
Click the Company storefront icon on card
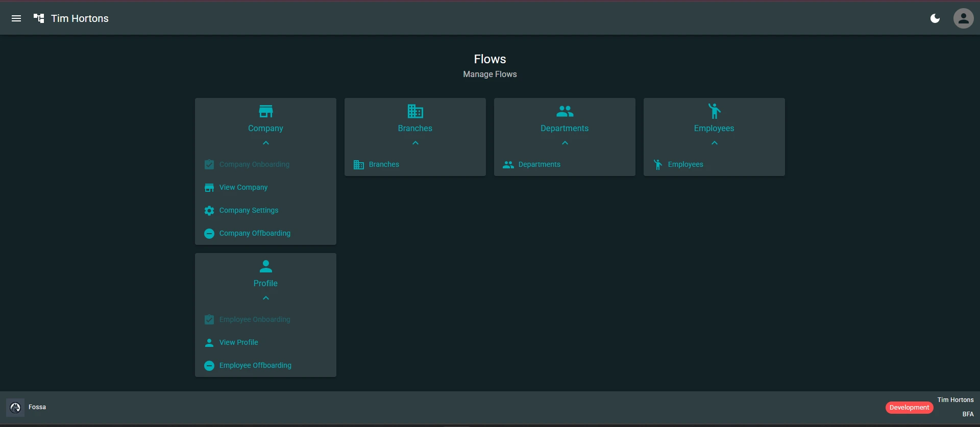click(265, 111)
